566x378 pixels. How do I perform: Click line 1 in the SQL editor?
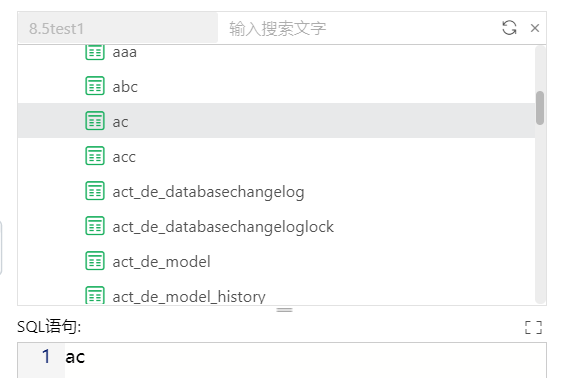coord(305,357)
